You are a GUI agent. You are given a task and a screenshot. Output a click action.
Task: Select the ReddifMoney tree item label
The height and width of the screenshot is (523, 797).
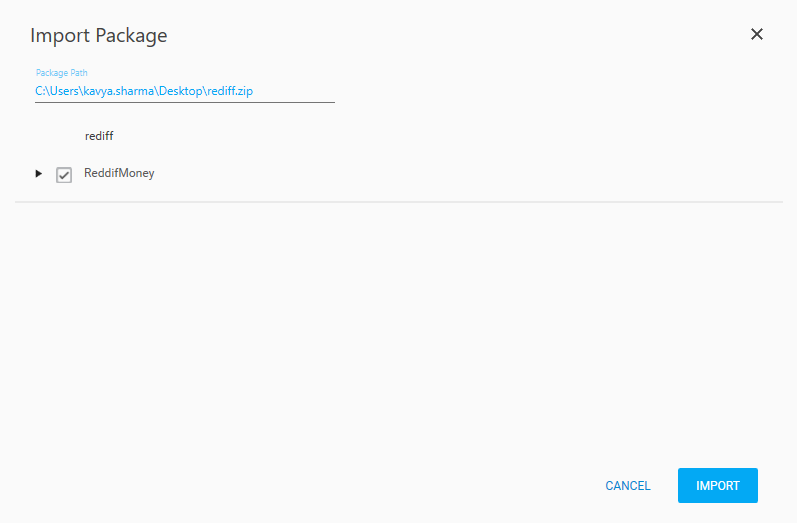119,174
